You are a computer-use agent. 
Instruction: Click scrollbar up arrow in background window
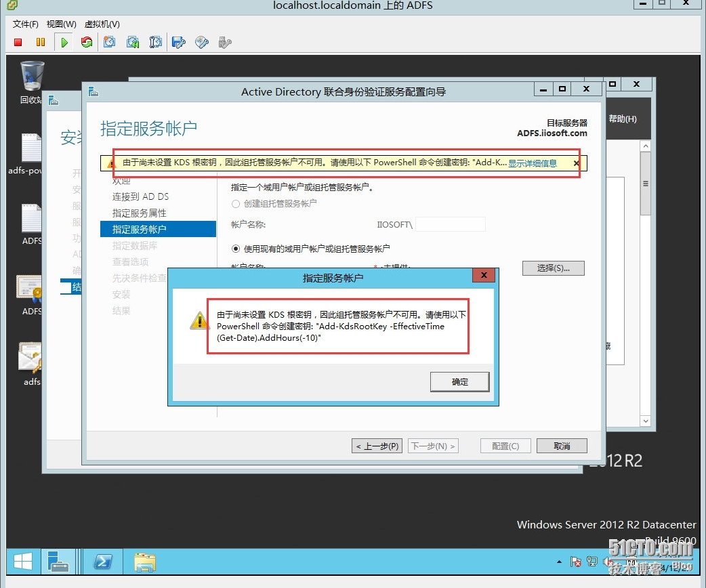pos(646,146)
